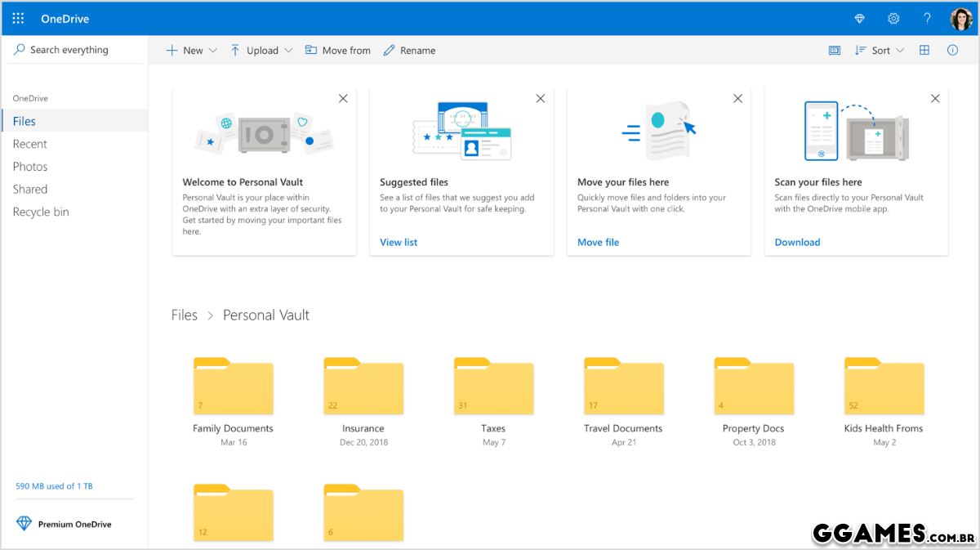This screenshot has width=980, height=550.
Task: Click the View list link
Action: tap(399, 242)
